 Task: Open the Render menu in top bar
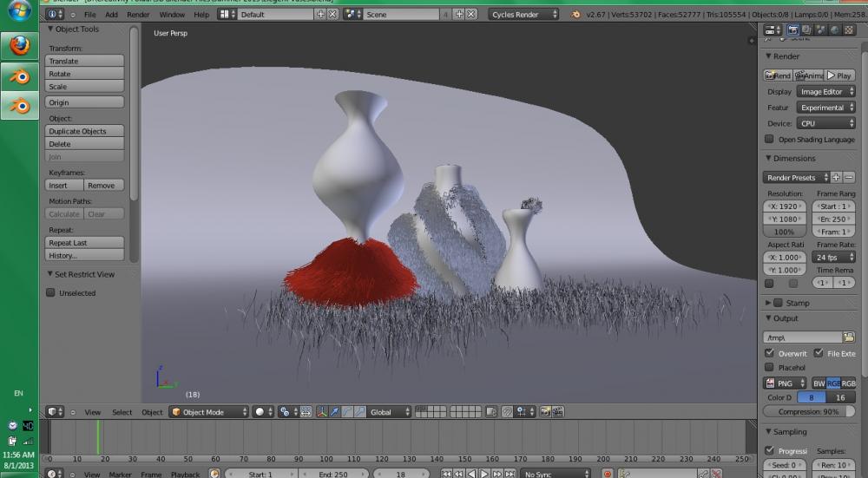[138, 15]
